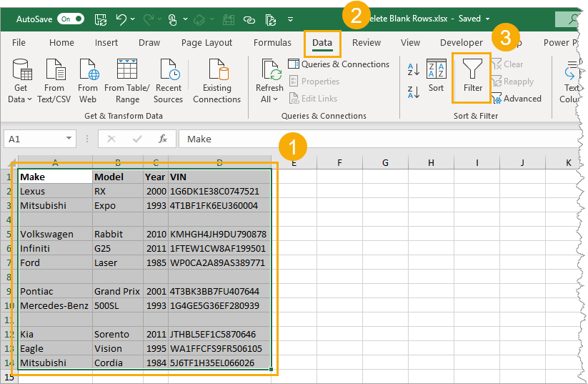The height and width of the screenshot is (384, 588).
Task: Click the Undo arrow icon
Action: tap(121, 19)
